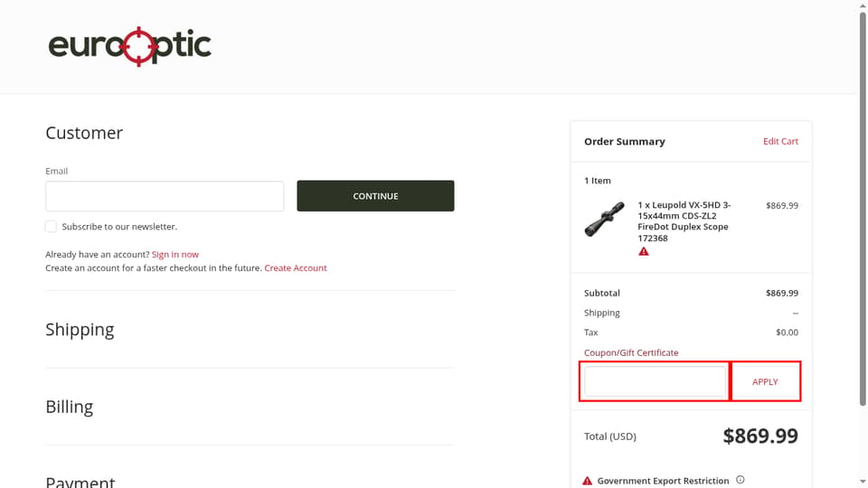Click the $869.99 total amount
The image size is (868, 488).
(x=760, y=436)
